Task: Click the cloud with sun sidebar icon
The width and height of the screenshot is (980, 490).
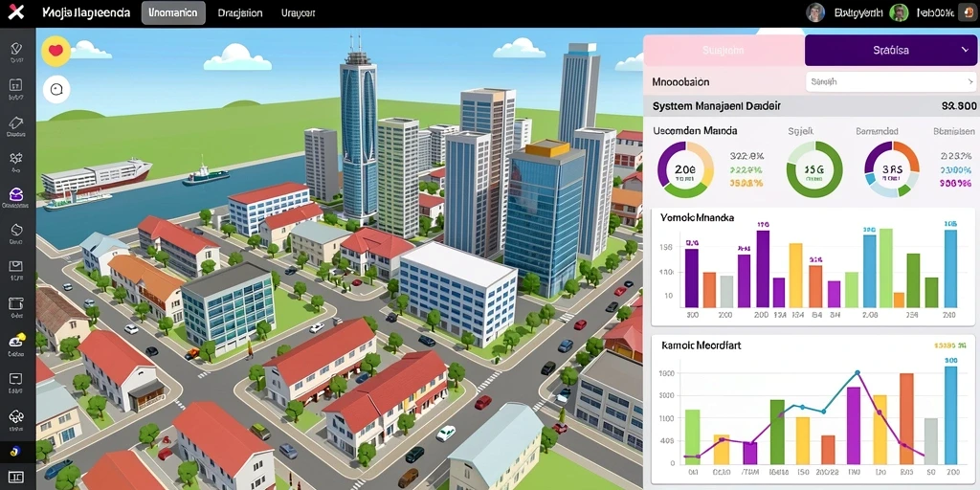Action: (15, 342)
